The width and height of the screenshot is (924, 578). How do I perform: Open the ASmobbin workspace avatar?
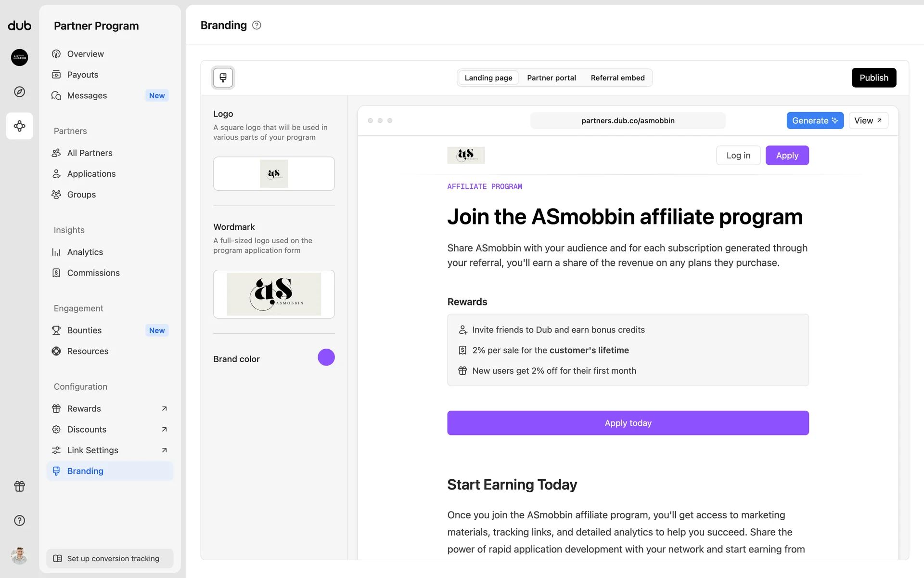click(19, 57)
